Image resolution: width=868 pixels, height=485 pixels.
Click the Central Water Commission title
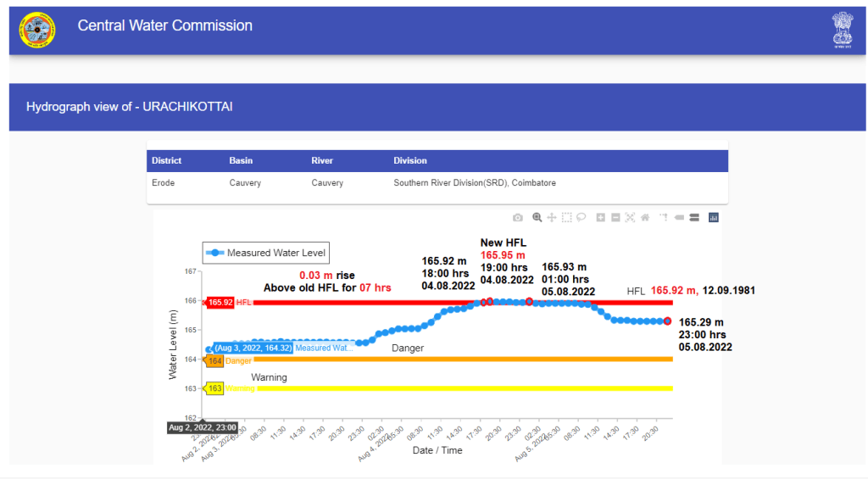click(165, 25)
